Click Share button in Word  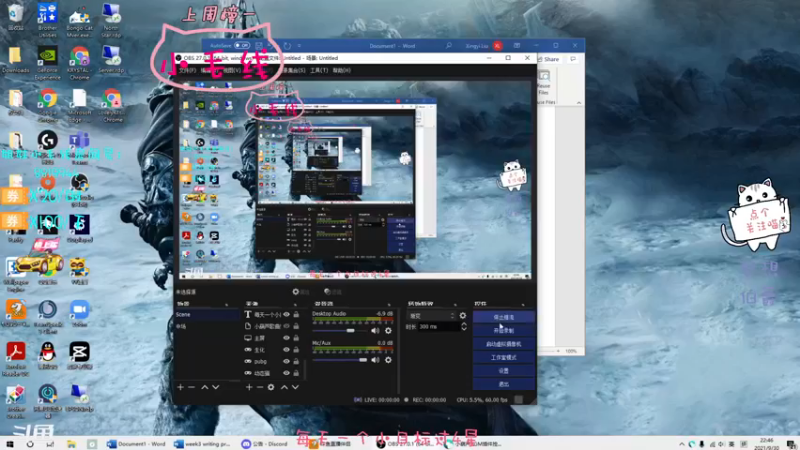548,59
